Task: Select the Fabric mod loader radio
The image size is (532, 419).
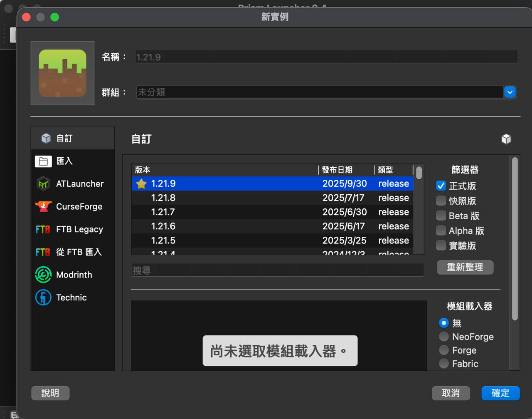Action: click(444, 364)
